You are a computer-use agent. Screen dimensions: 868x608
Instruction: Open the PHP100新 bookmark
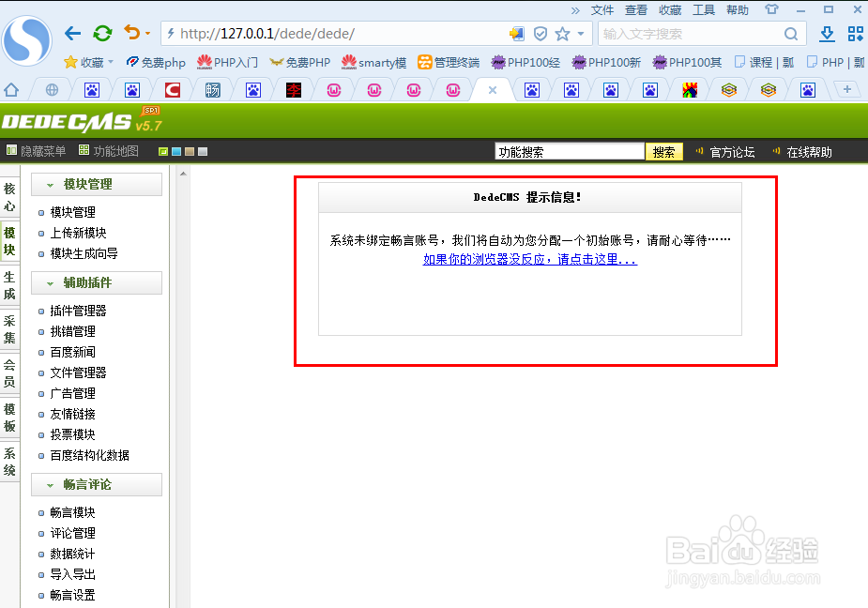(x=606, y=63)
